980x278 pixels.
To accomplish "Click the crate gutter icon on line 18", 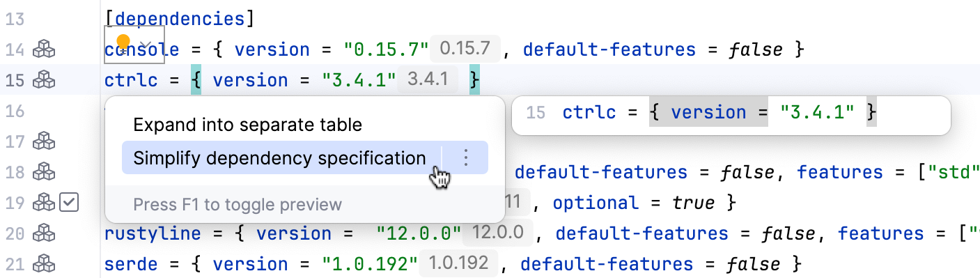I will click(x=45, y=172).
